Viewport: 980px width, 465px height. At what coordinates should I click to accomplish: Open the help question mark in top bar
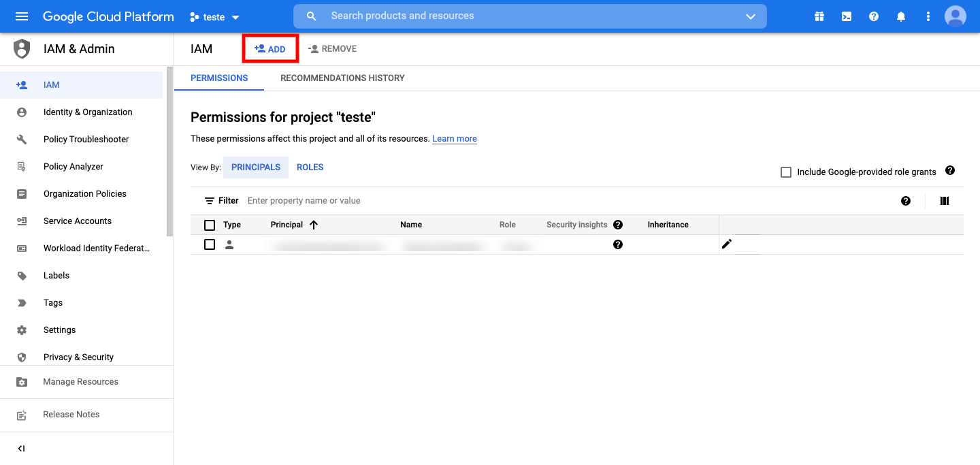(x=874, y=16)
